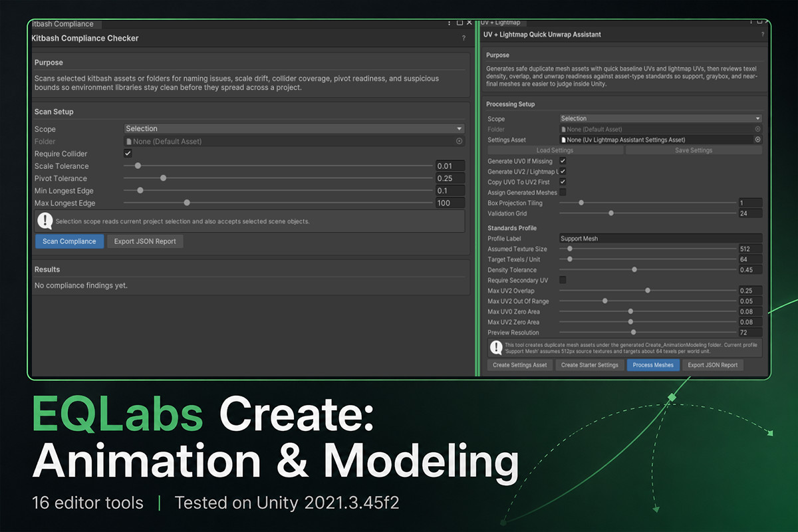Click Scale Tolerance value field 0.01
Screen dimensions: 798x532
pos(450,166)
